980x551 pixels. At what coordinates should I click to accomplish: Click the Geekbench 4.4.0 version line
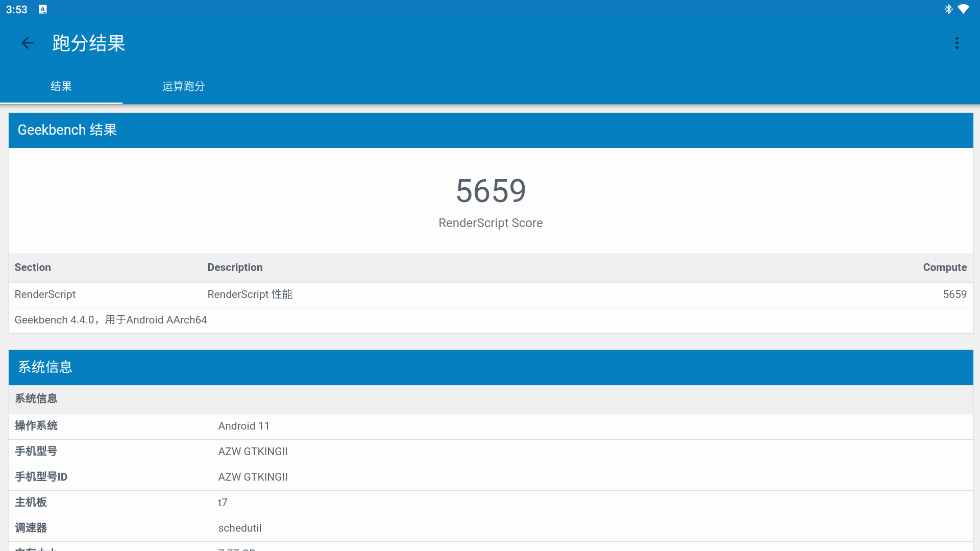[111, 320]
